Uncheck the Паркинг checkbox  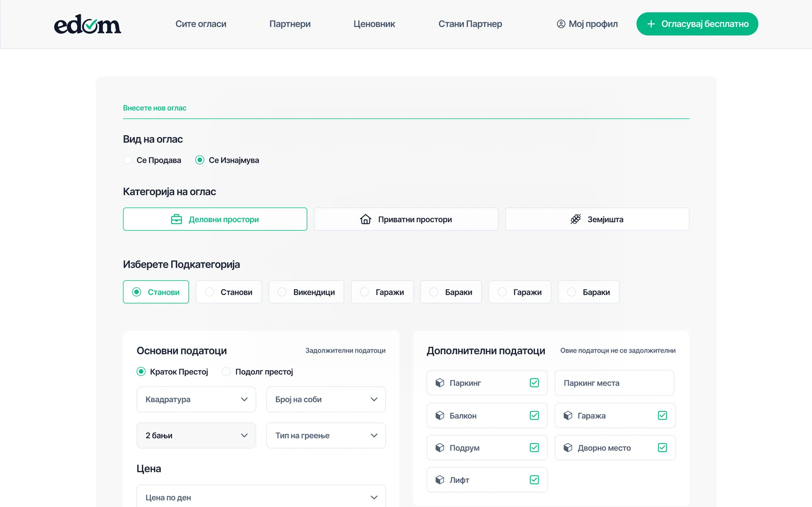click(x=534, y=383)
